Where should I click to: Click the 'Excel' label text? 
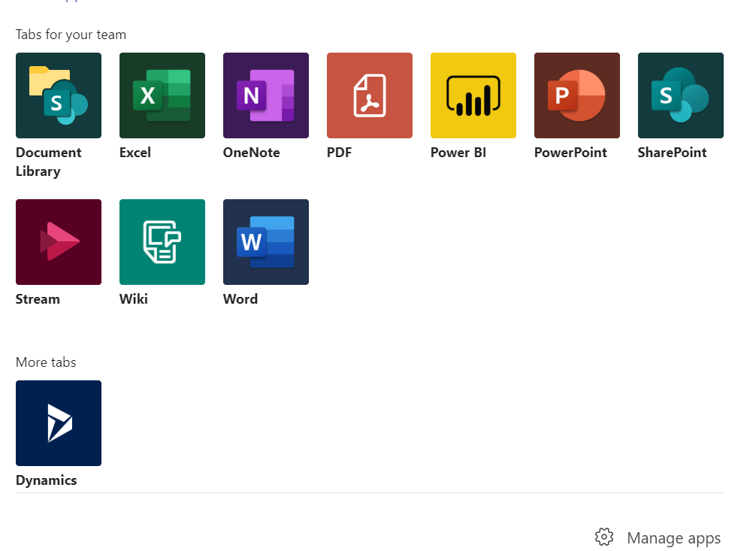tap(135, 153)
